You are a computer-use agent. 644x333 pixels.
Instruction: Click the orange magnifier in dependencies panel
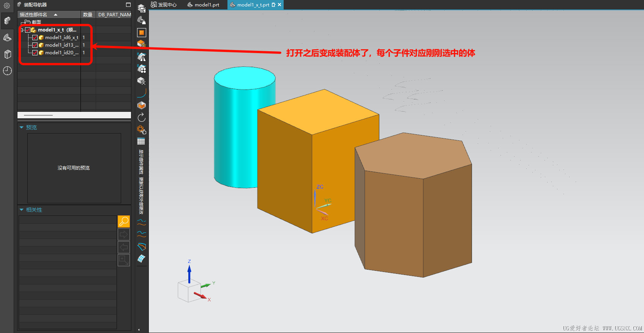tap(124, 221)
